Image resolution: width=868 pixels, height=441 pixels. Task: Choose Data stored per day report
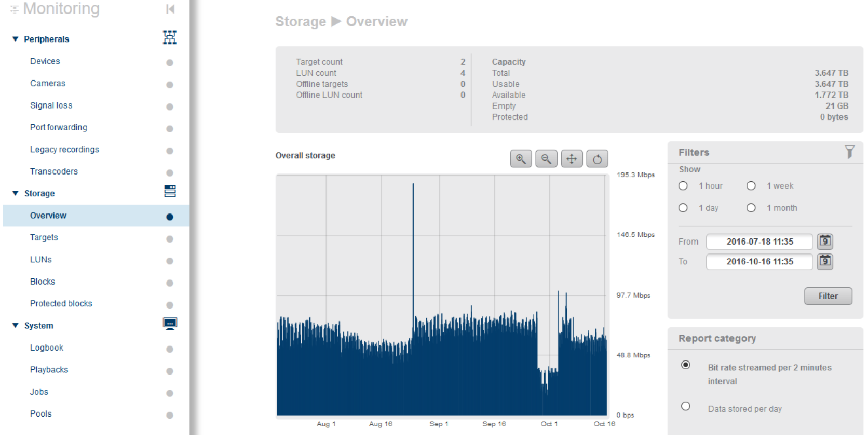pos(686,406)
